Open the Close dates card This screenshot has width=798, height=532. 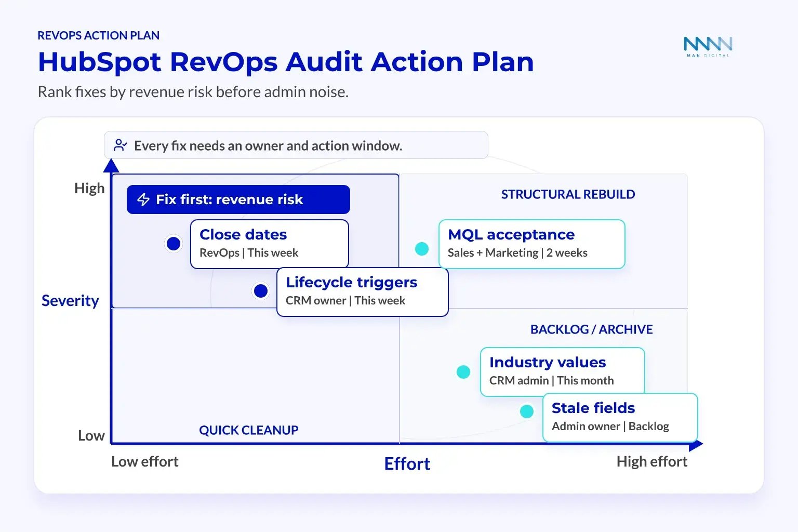(x=270, y=244)
